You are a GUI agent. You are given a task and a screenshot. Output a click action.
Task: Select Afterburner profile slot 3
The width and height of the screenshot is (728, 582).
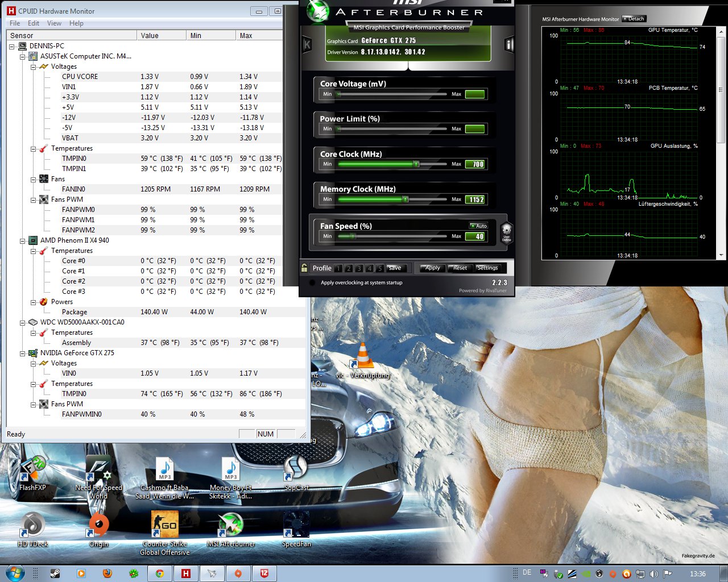[x=359, y=268]
